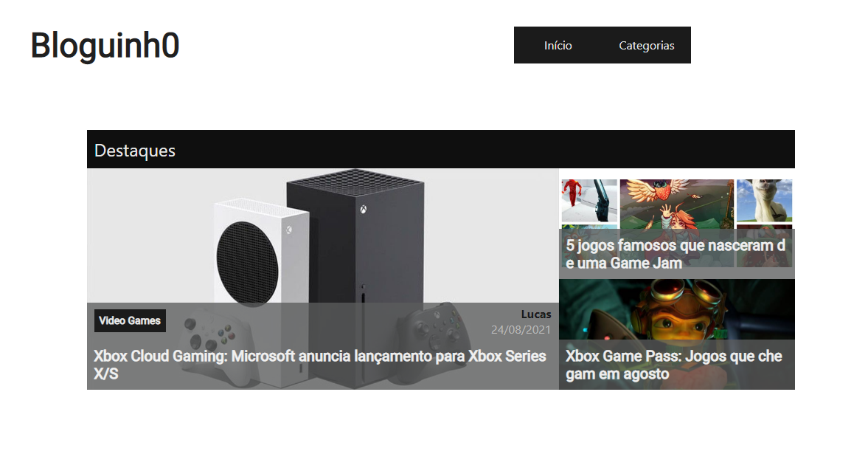Open the Categorias menu item
The image size is (868, 468).
coord(646,46)
